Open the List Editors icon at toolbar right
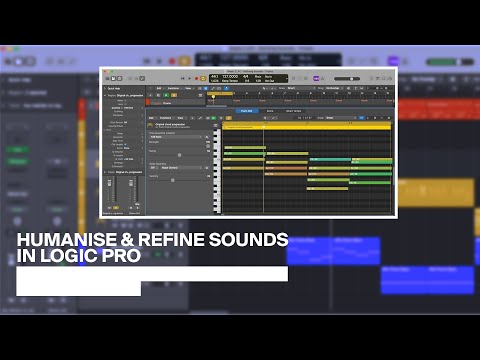Viewport: 480px width, 360px height. [371, 79]
